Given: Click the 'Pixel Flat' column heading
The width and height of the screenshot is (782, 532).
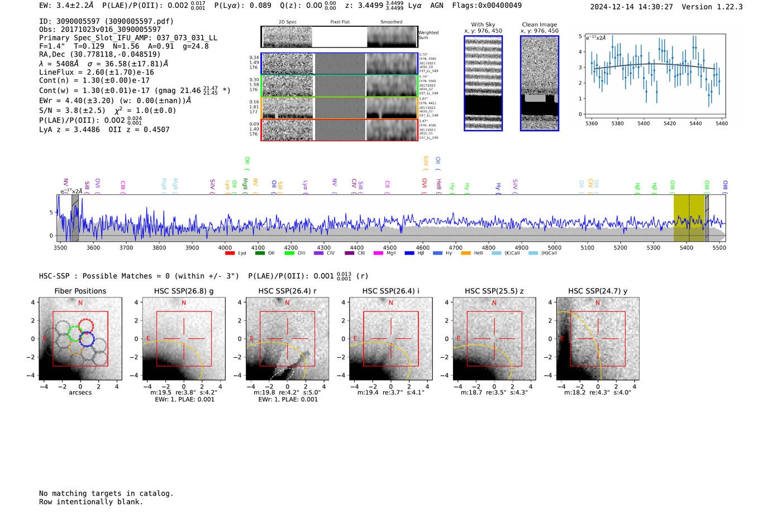Looking at the screenshot, I should tap(340, 22).
